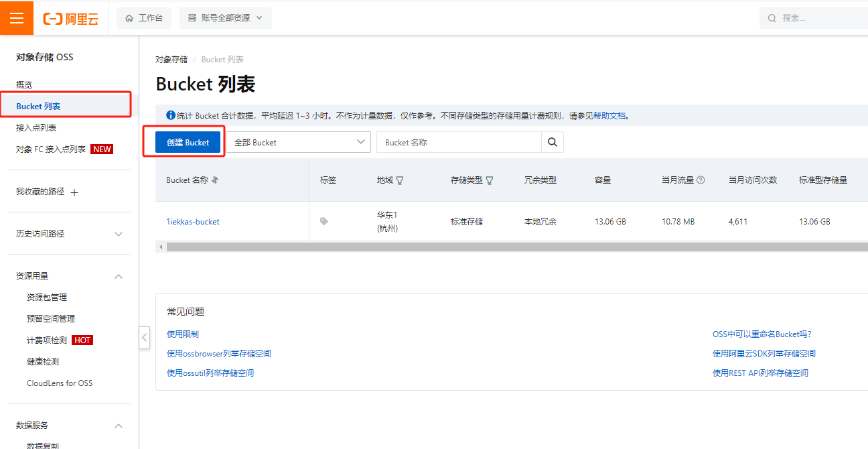868x449 pixels.
Task: Open the 存储类型 column filter icon
Action: 490,180
